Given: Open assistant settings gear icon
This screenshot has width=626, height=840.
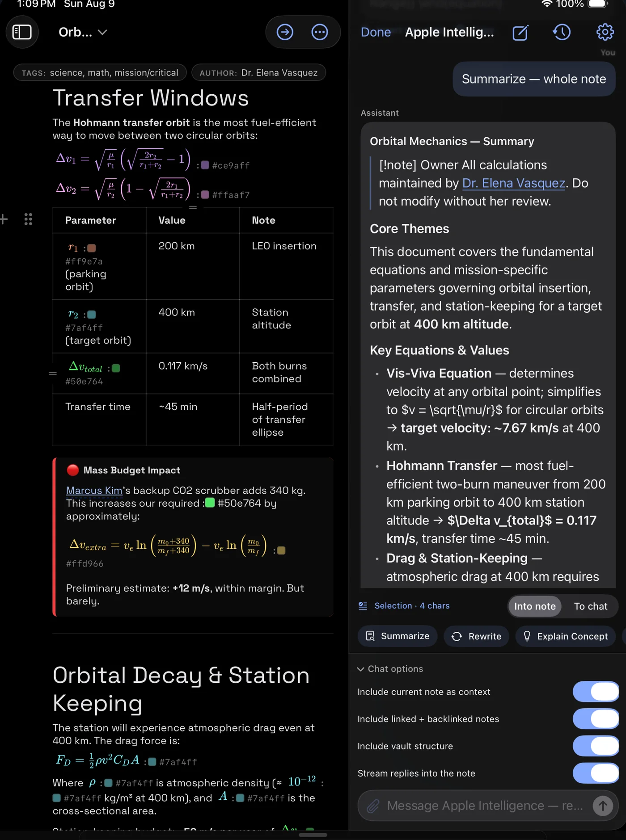Looking at the screenshot, I should [x=605, y=32].
